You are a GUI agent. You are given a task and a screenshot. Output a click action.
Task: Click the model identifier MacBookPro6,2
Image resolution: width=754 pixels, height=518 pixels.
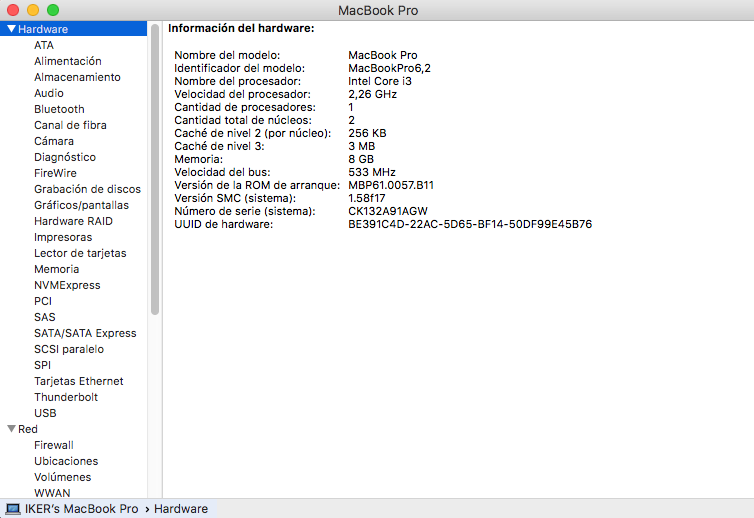390,68
